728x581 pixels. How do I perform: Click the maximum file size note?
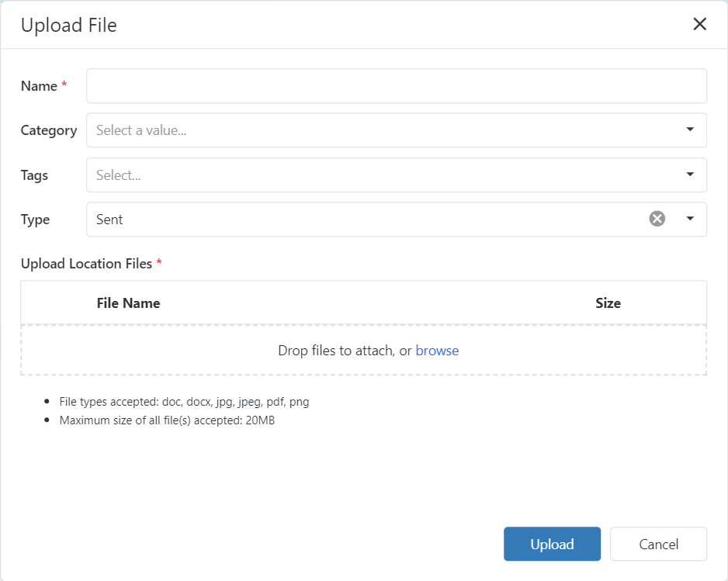coord(167,420)
